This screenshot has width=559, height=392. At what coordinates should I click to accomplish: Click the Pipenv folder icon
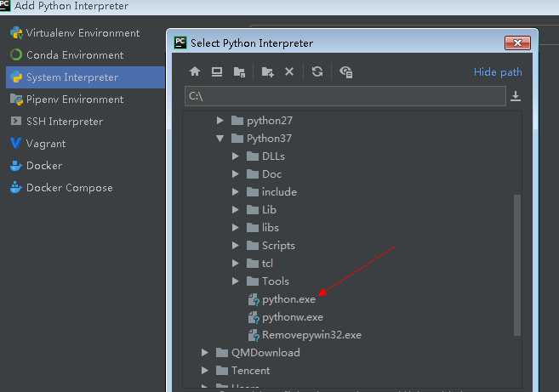click(x=16, y=99)
